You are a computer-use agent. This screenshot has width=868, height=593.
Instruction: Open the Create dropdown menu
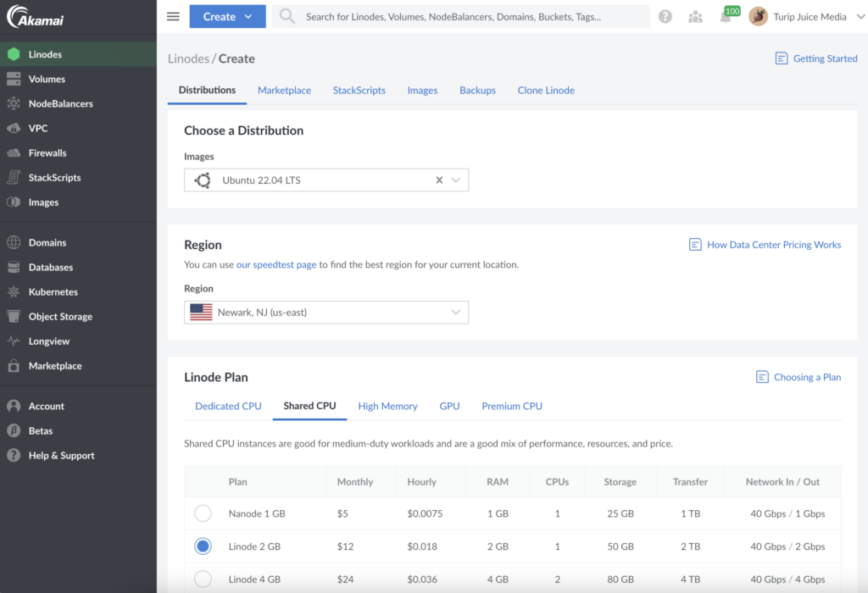pos(227,16)
